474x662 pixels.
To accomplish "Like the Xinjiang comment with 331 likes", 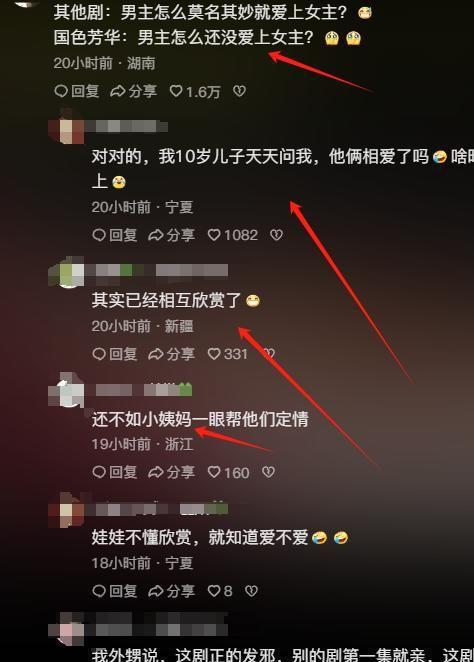I will [x=214, y=354].
